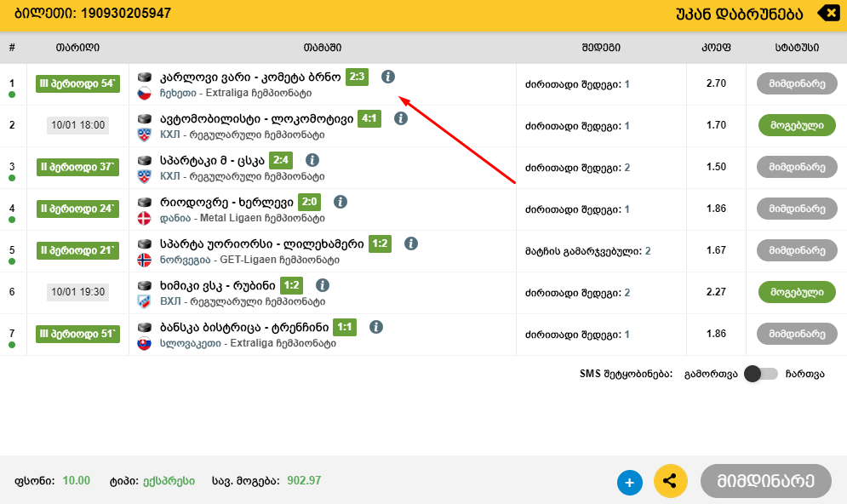Click the 10.00 stake value
Image resolution: width=847 pixels, height=504 pixels.
click(76, 480)
